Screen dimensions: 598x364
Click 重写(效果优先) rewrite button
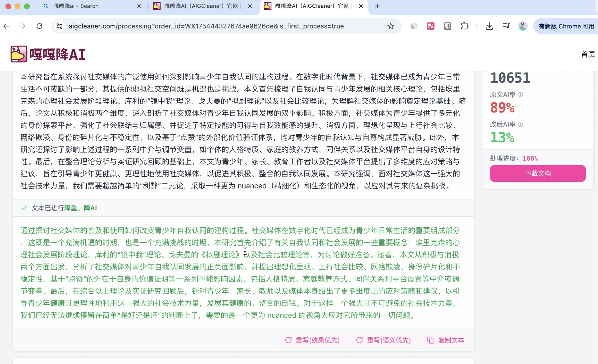tap(312, 340)
